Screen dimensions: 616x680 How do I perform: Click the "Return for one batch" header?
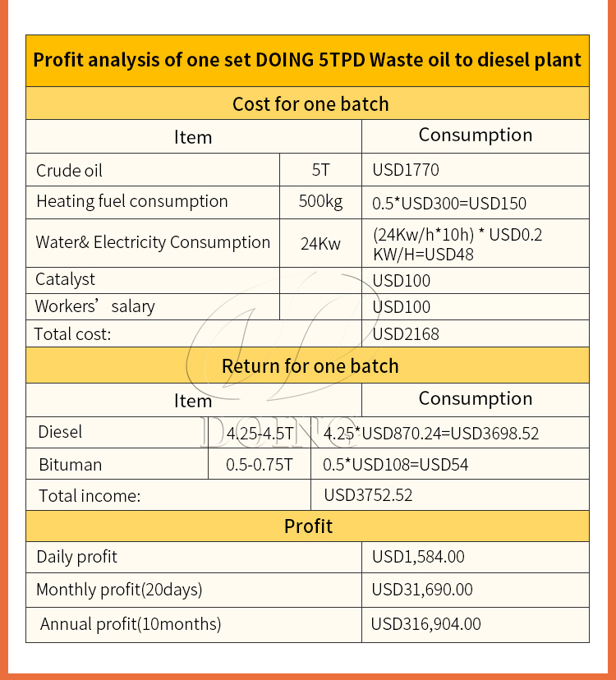tap(310, 366)
